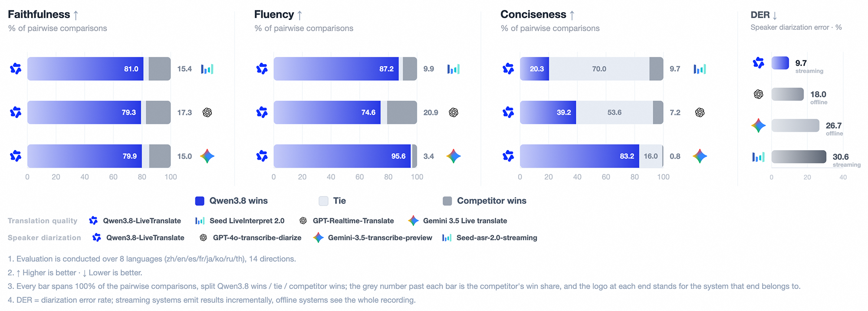
Task: Click the Seed logo beside the 30.6 DER bar
Action: pos(758,157)
